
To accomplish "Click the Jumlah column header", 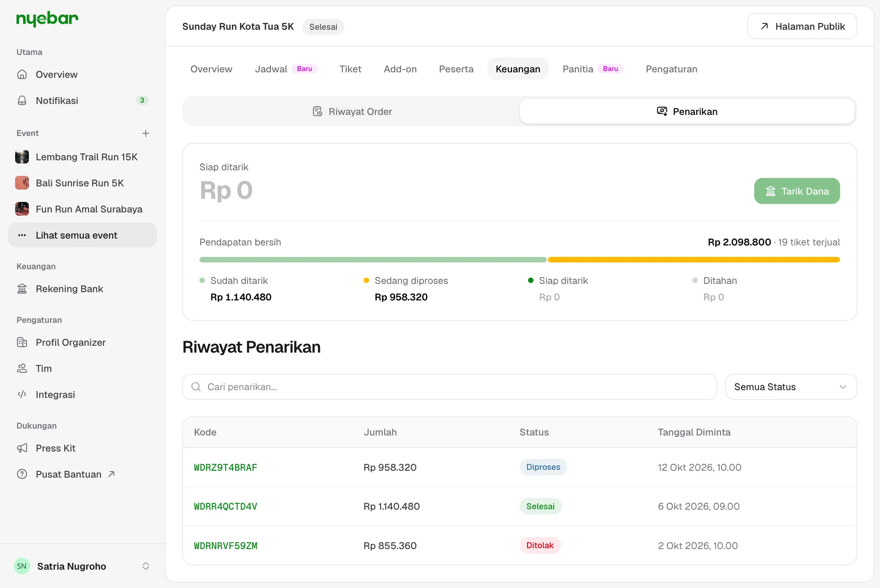I will click(380, 432).
